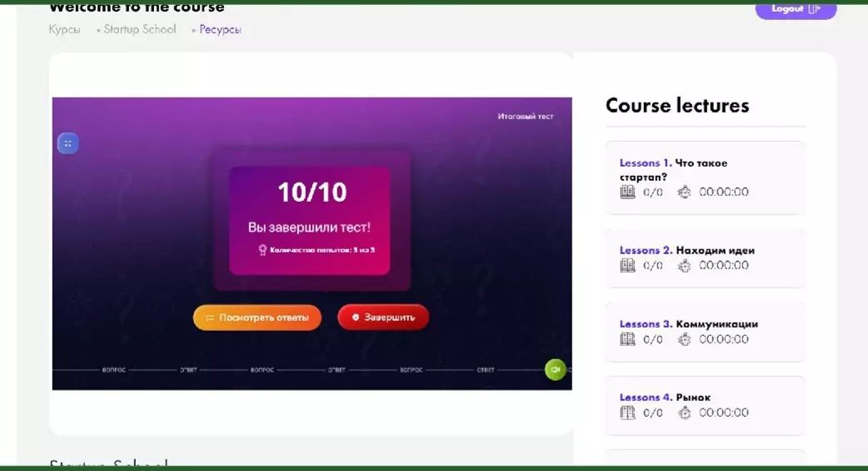Click the book icon under Lessons 1
Viewport: 868px width, 471px height.
[627, 192]
